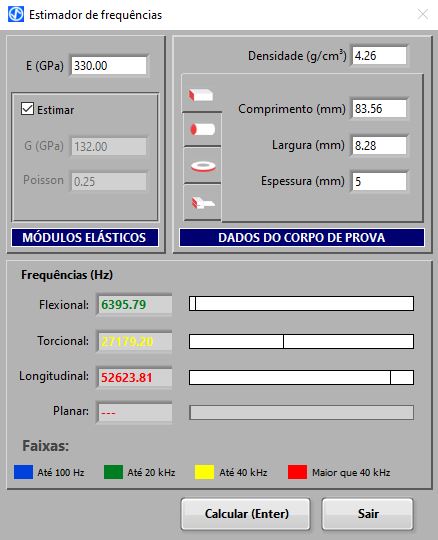438x540 pixels.
Task: Edit the Densidade (g/cm³) field
Action: [x=379, y=55]
